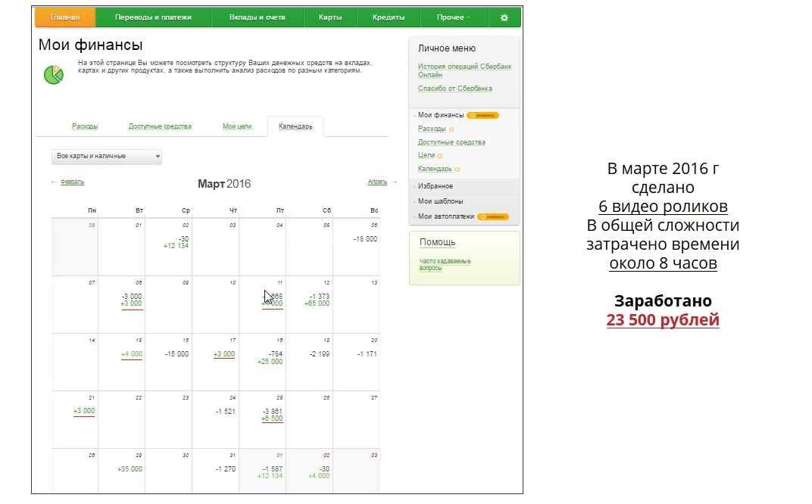Click the новинка badge beside Мои автоплатежи
812x504 pixels.
[493, 217]
